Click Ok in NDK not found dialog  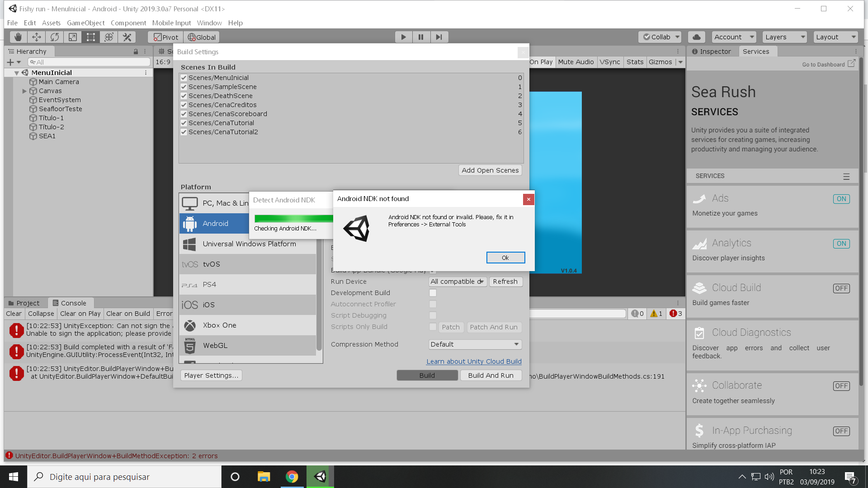pyautogui.click(x=505, y=258)
